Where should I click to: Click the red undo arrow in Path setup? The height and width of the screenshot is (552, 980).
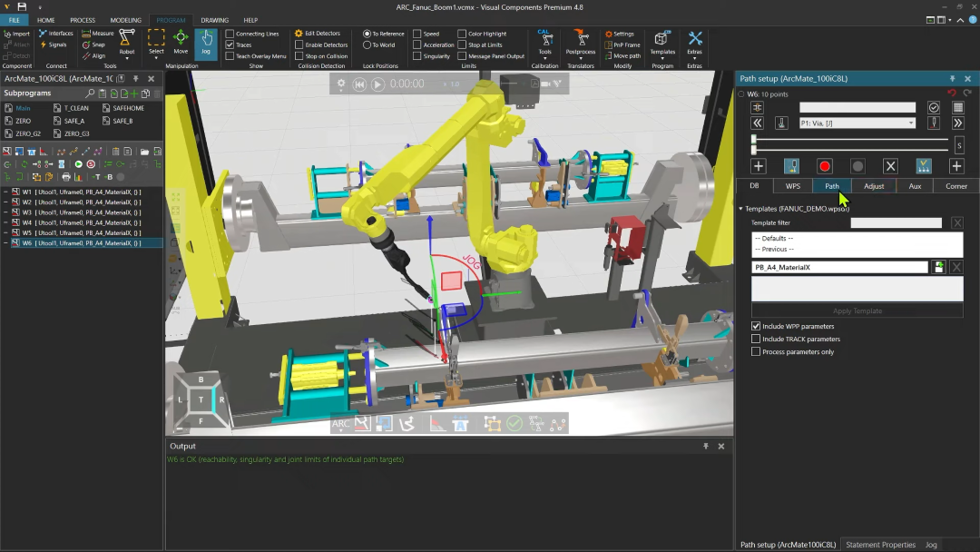pyautogui.click(x=952, y=94)
